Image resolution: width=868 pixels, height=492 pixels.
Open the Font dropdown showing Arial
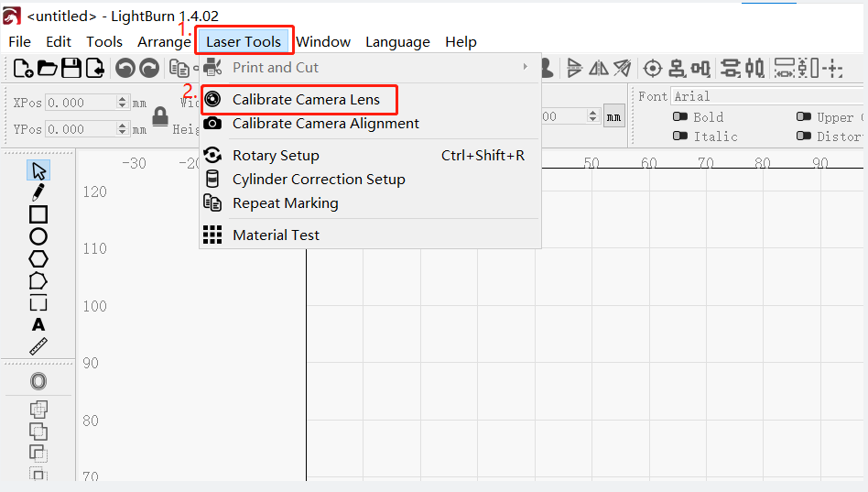click(768, 96)
